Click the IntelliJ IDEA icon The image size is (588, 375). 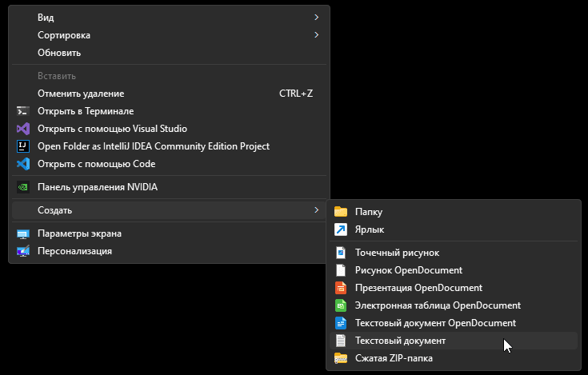23,146
